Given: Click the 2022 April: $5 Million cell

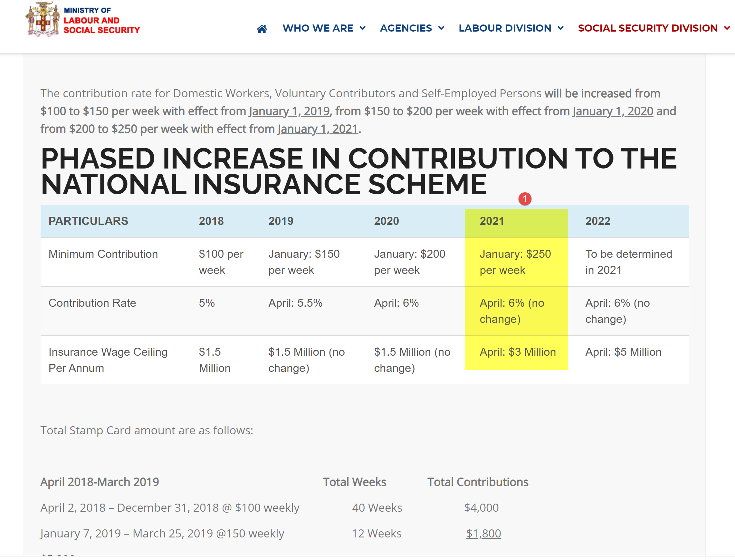Looking at the screenshot, I should [x=623, y=352].
